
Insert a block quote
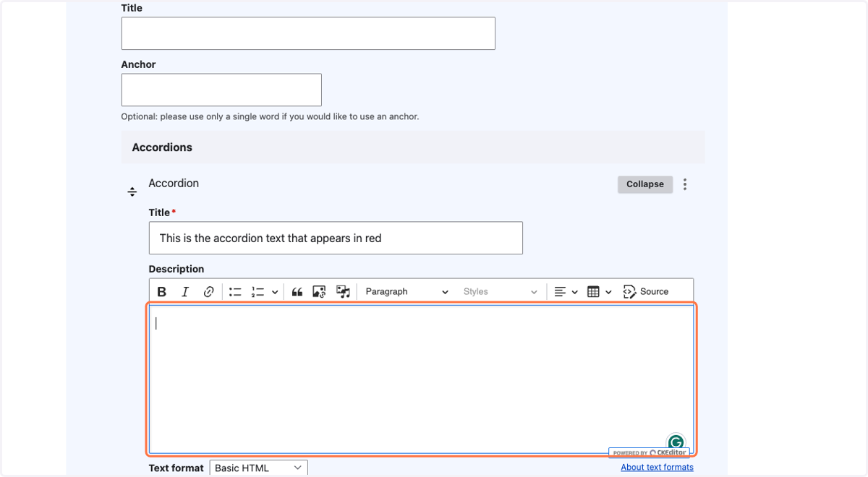tap(297, 292)
